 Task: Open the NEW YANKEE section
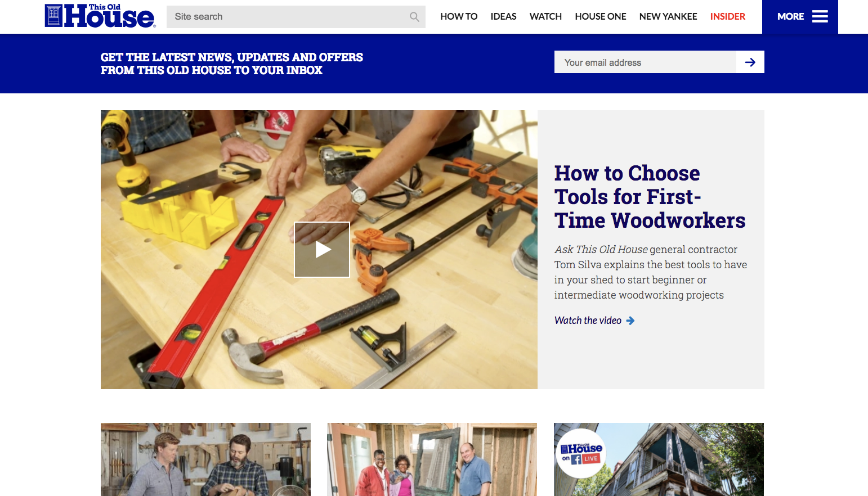point(668,16)
